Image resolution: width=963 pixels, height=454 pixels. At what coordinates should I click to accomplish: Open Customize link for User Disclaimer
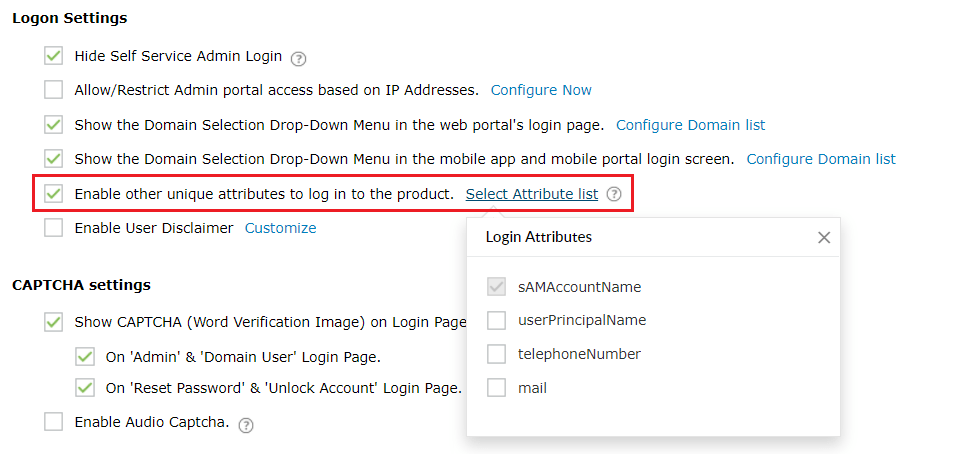click(x=281, y=229)
